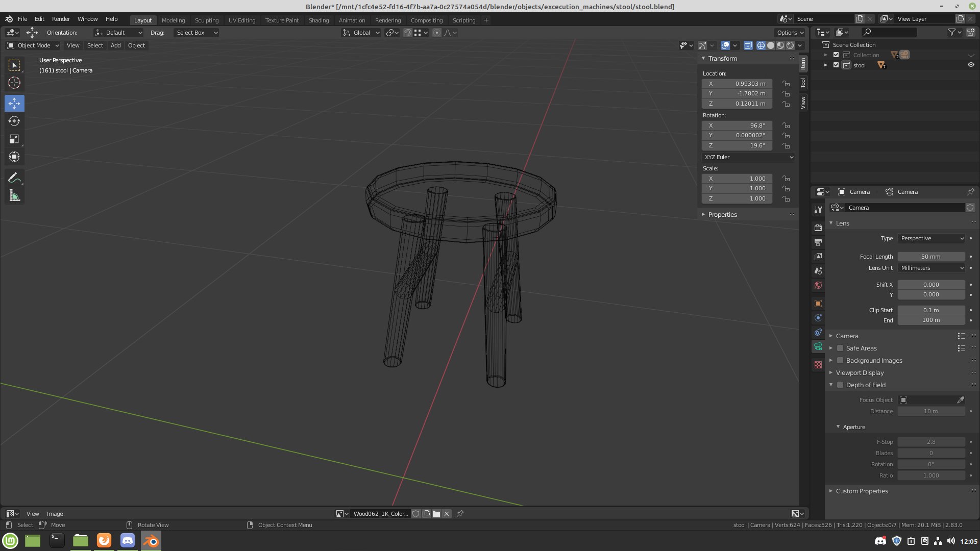Switch to the Shading workspace tab
Image resolution: width=980 pixels, height=551 pixels.
318,20
